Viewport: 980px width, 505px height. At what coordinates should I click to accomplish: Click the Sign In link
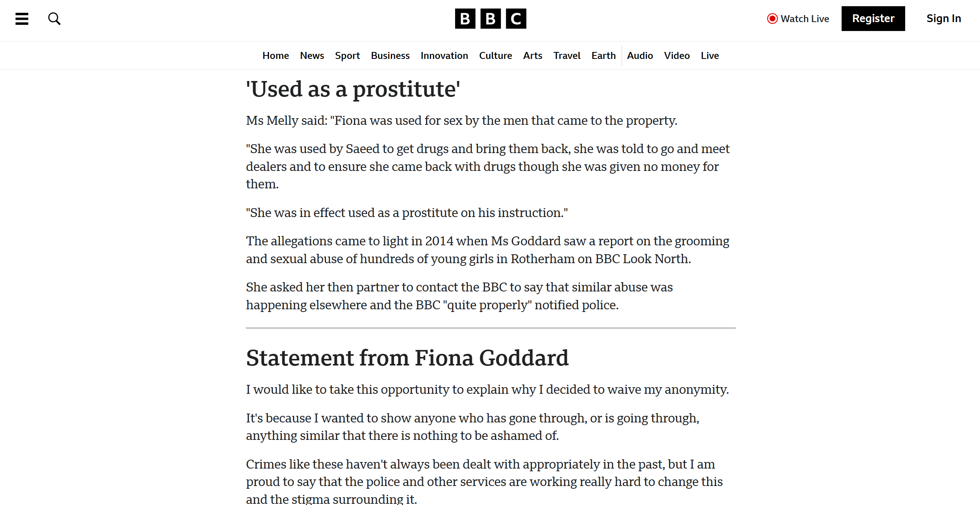[944, 19]
